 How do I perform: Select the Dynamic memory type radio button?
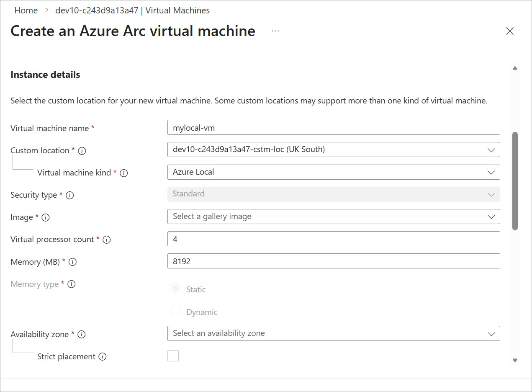[x=176, y=311]
